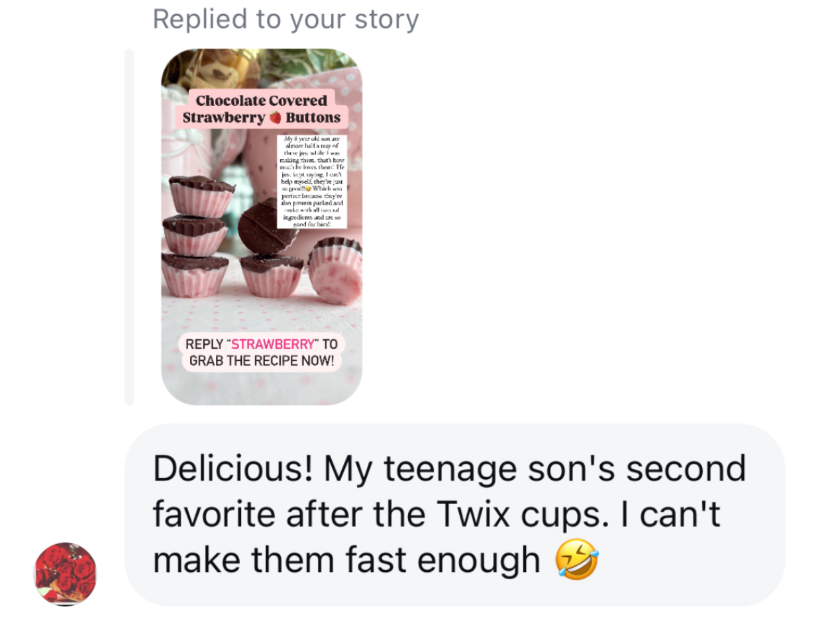Image resolution: width=840 pixels, height=619 pixels.
Task: Click the gray vertical reply bar
Action: (129, 226)
